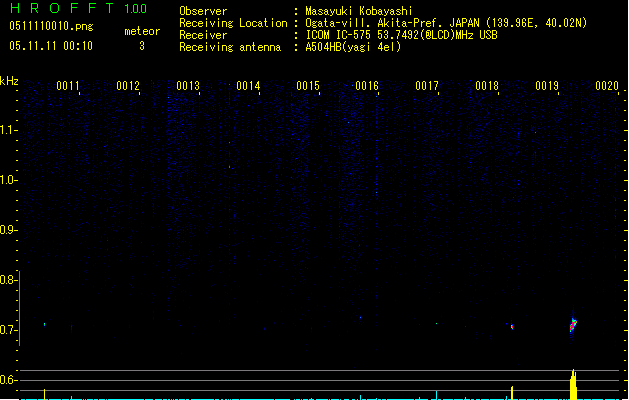Image resolution: width=629 pixels, height=400 pixels.
Task: Click the 1.1 kHz axis label
Action: (x=8, y=130)
